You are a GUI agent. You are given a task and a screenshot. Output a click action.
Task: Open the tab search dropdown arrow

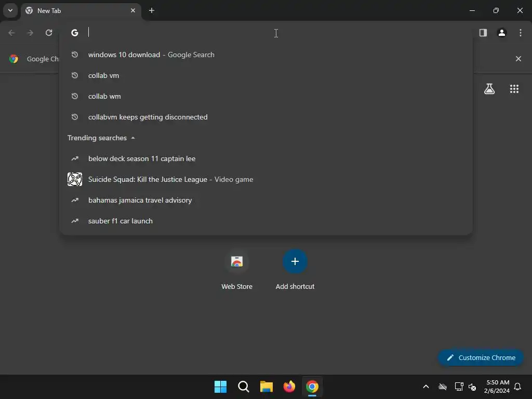pos(10,10)
